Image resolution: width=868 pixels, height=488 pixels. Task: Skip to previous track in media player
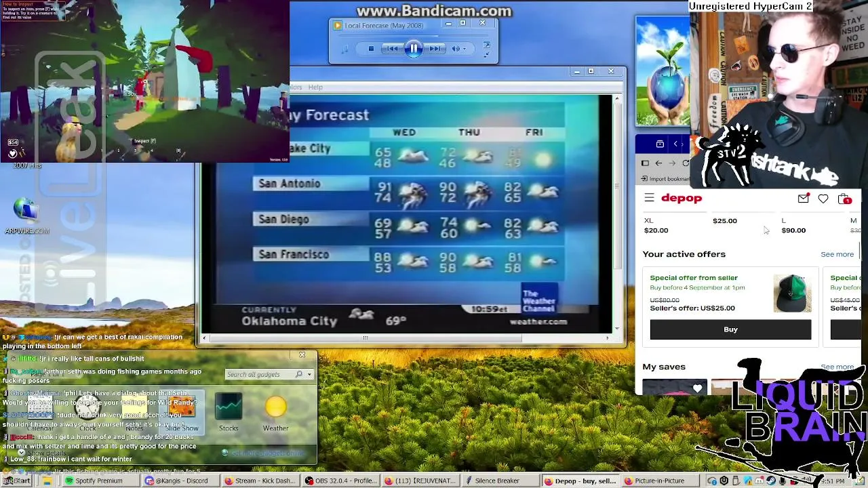click(393, 49)
